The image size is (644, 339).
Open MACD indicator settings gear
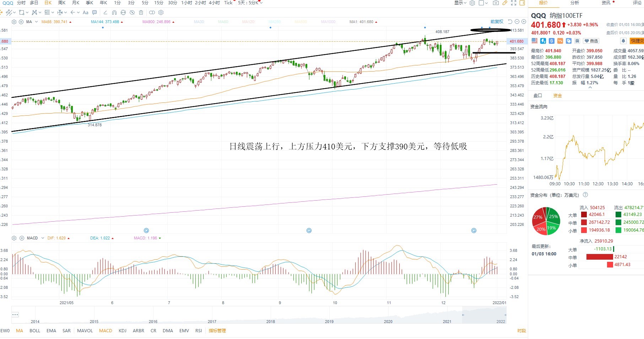[14, 238]
